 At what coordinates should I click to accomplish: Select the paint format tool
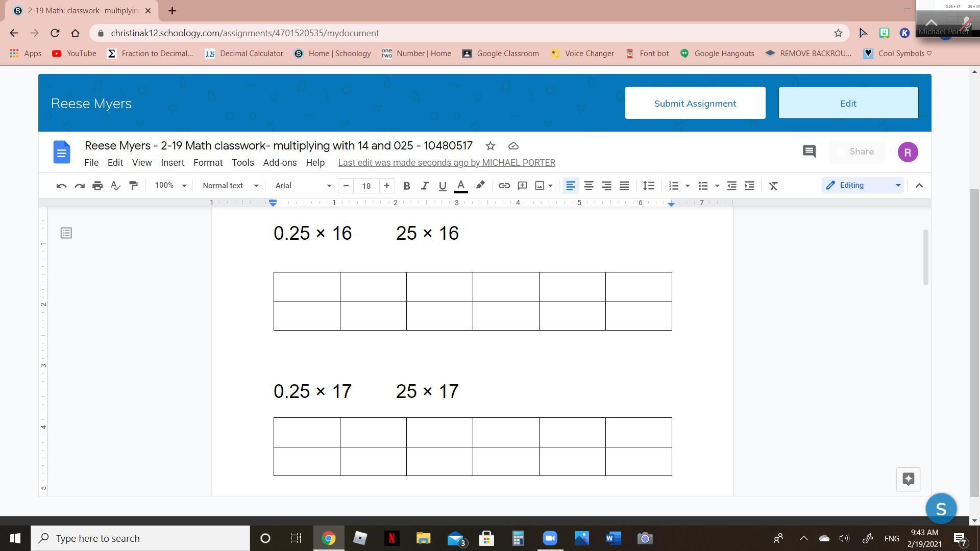[133, 186]
